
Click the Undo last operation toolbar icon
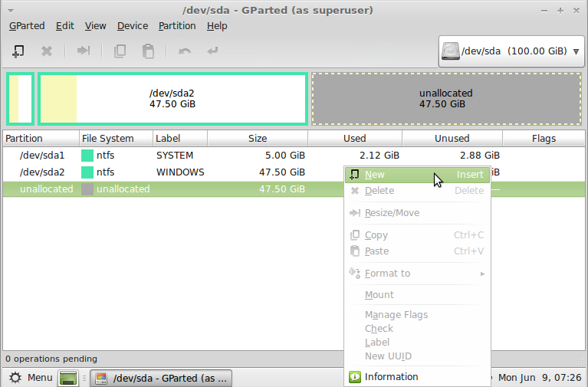185,51
